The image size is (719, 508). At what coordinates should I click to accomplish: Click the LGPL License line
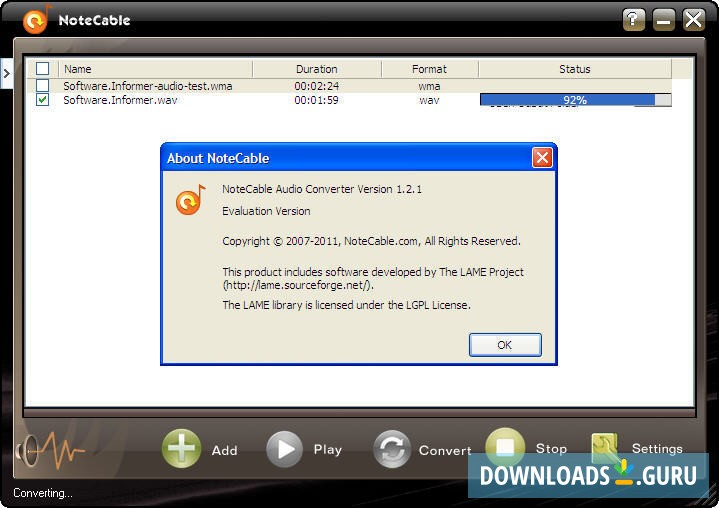(x=347, y=305)
